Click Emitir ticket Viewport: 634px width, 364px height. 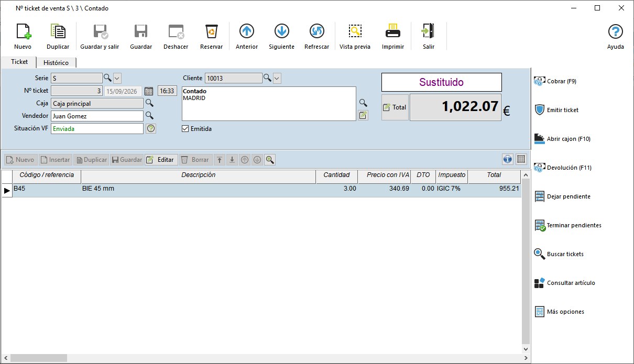click(x=556, y=110)
